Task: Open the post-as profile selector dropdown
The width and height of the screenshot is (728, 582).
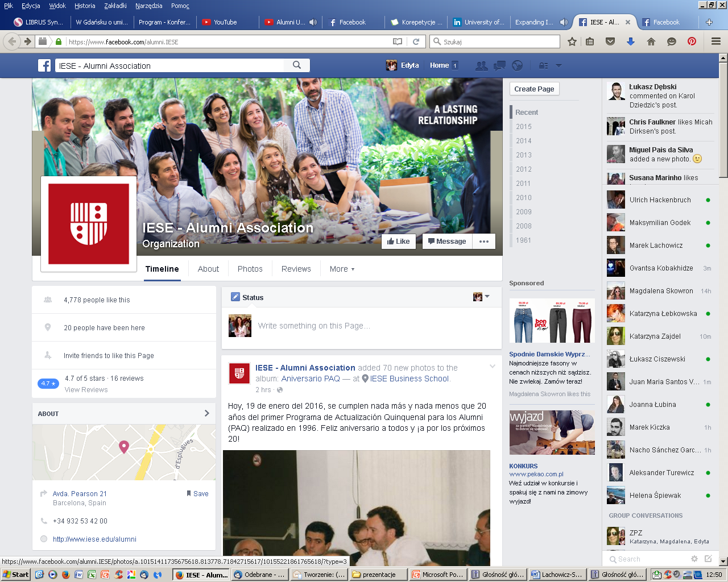Action: click(x=481, y=297)
